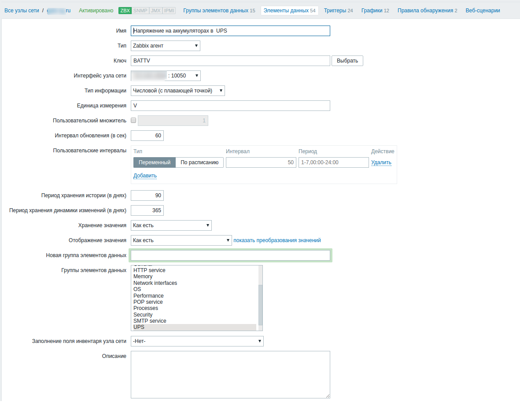Open the Графики tab
The image size is (520, 420).
(372, 10)
